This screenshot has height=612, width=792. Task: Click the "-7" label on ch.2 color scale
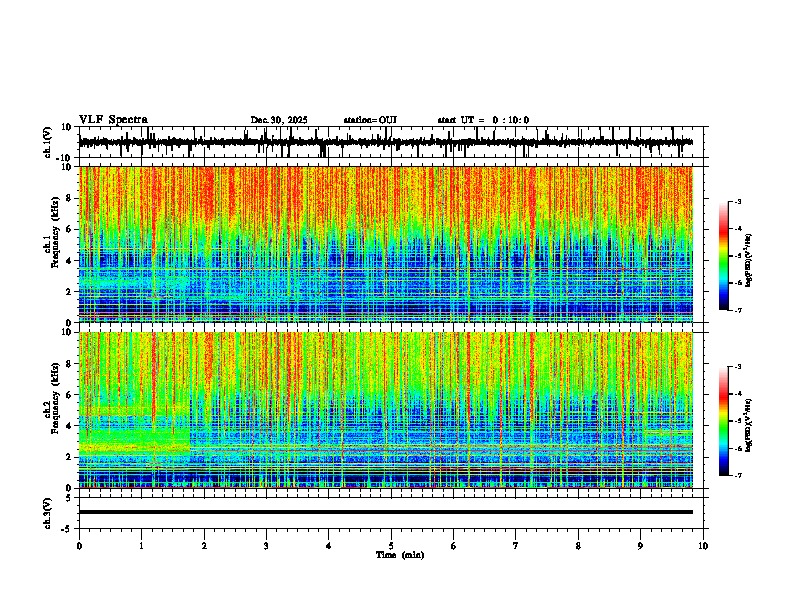pos(738,476)
